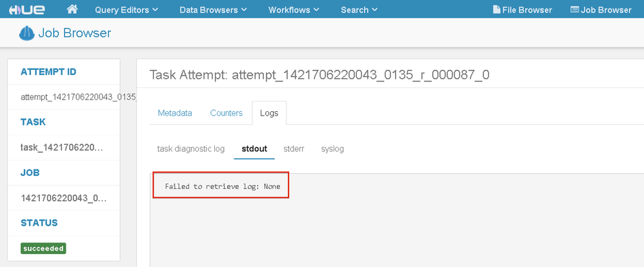644x267 pixels.
Task: Click the Job Browser page title
Action: click(x=75, y=33)
